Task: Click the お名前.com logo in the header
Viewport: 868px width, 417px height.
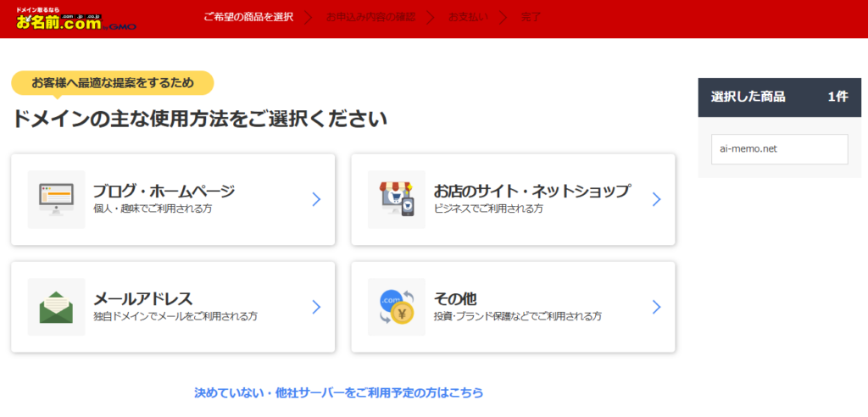Action: [75, 19]
